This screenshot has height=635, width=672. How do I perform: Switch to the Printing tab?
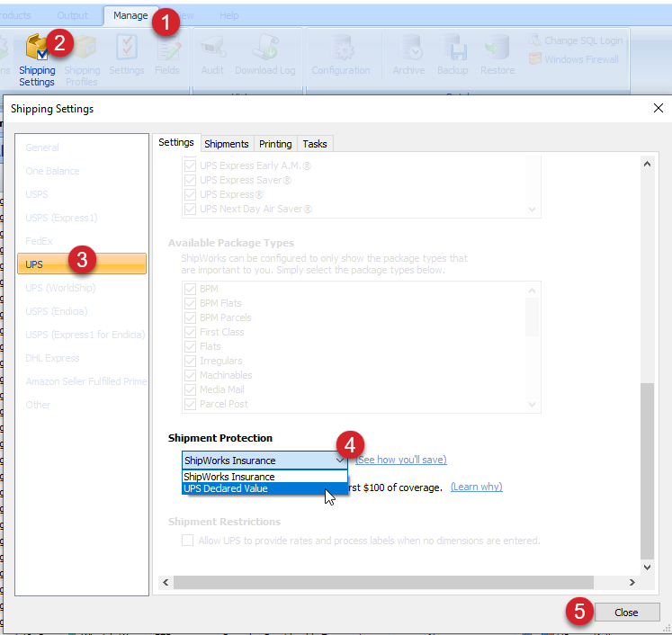click(275, 144)
